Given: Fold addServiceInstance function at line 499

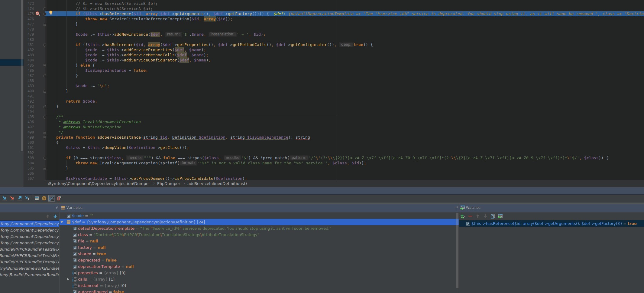Looking at the screenshot, I should point(45,137).
